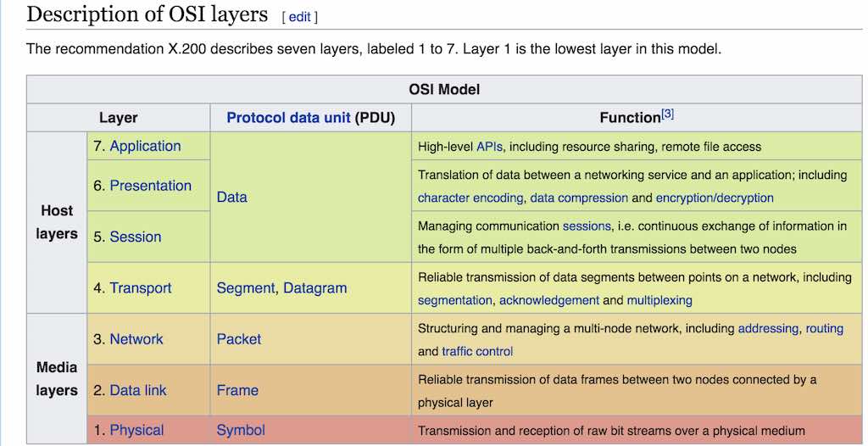Open the Symbol link
Screen dimensions: 868x446
(x=241, y=430)
